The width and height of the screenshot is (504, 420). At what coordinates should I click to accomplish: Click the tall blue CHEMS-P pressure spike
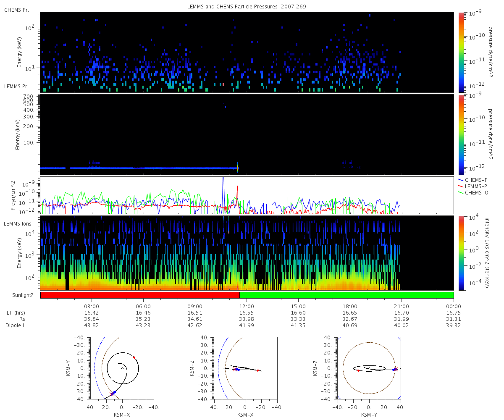coord(223,181)
